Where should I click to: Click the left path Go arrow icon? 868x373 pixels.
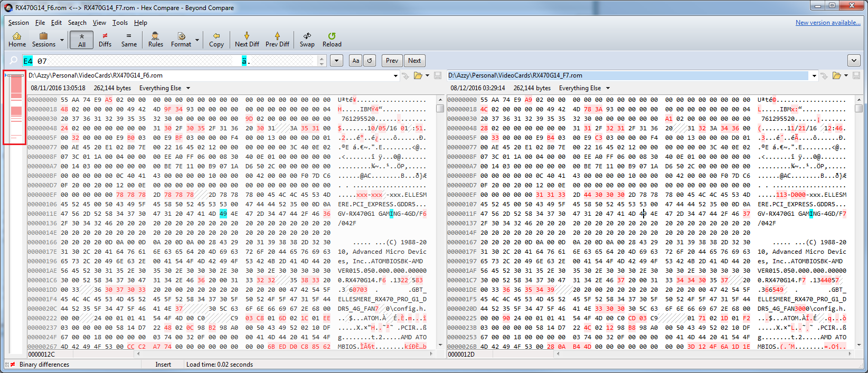[405, 75]
